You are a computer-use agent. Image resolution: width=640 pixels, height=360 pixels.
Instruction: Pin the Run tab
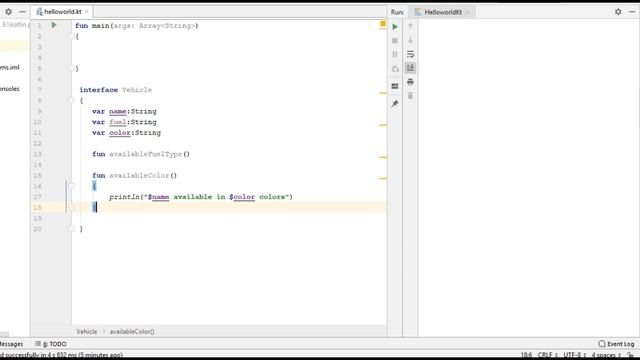pos(395,104)
